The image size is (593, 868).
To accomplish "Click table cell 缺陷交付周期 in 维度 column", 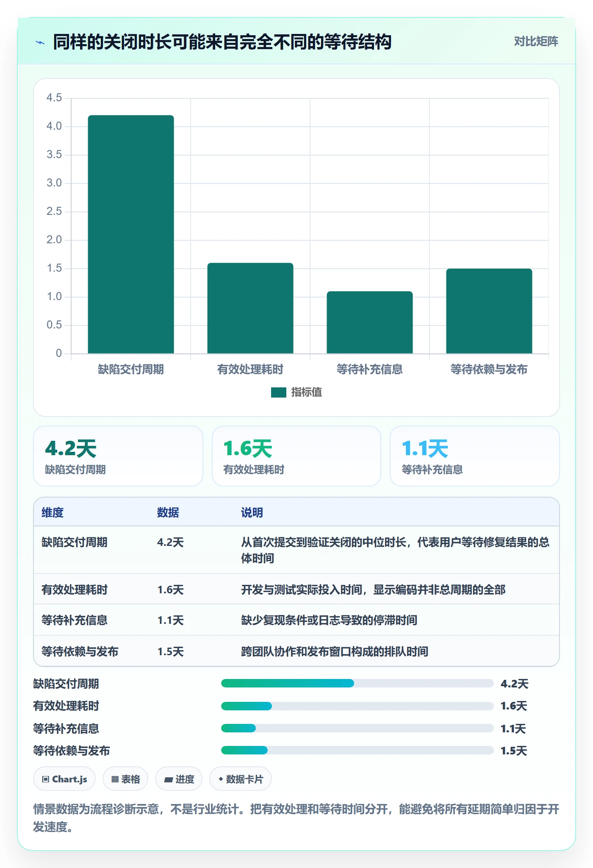I will click(x=75, y=542).
